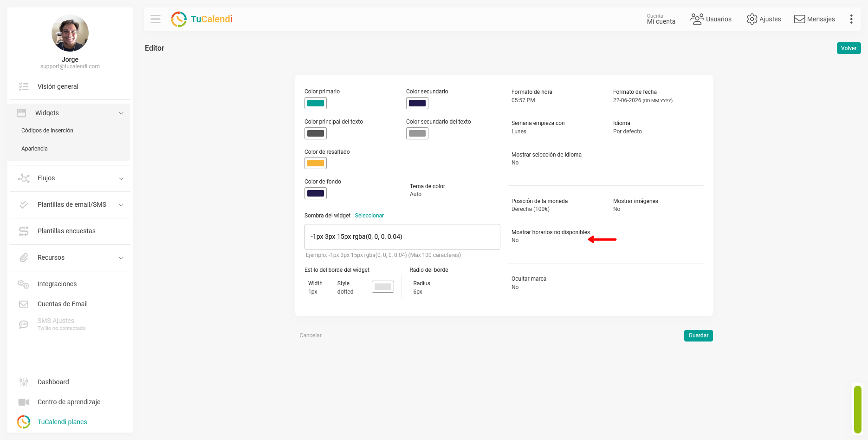This screenshot has width=868, height=440.
Task: Click the Integraciones gears icon
Action: click(x=24, y=284)
